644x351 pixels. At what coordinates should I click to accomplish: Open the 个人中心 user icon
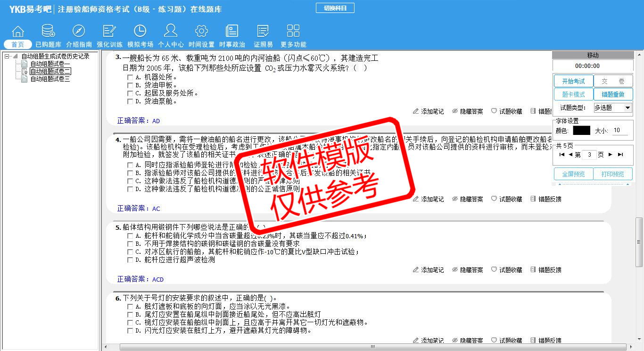pos(171,32)
